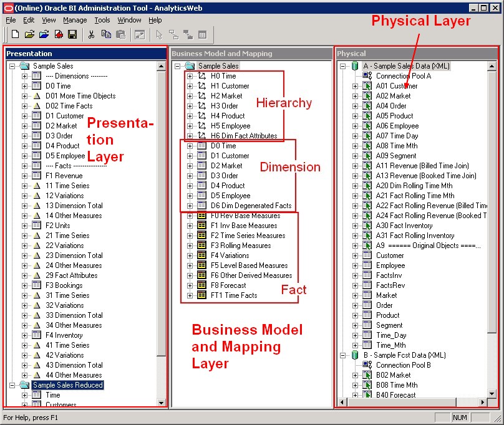
Task: Click the Cut toolbar icon
Action: coord(91,34)
